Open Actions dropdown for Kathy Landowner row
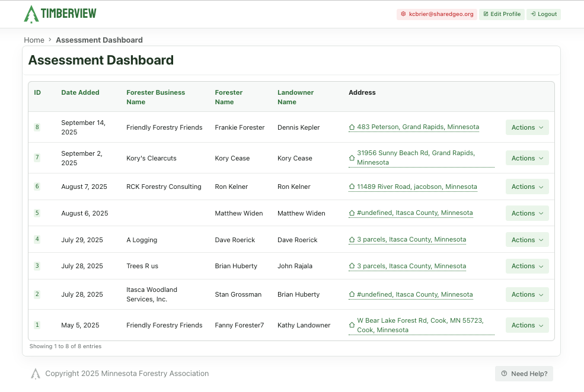The height and width of the screenshot is (392, 584). [x=527, y=325]
